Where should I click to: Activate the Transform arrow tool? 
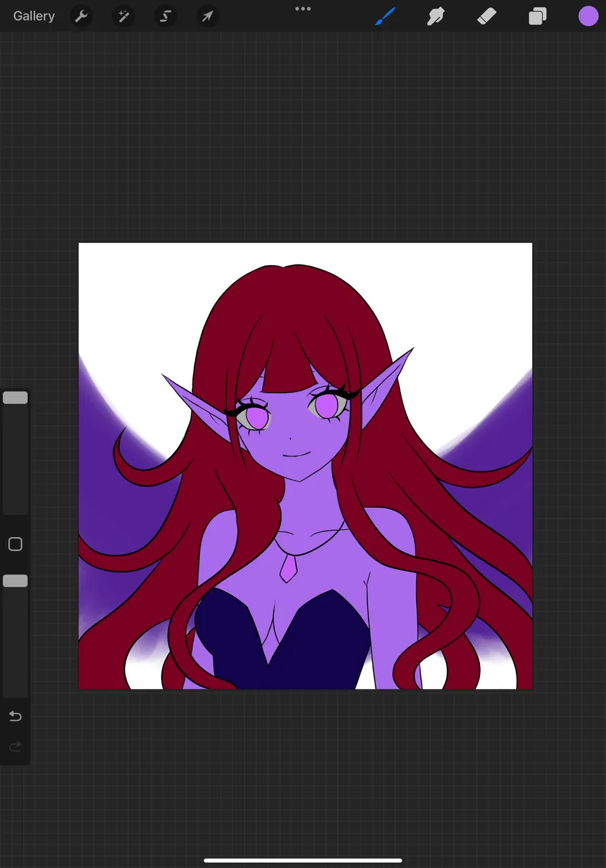click(x=207, y=16)
